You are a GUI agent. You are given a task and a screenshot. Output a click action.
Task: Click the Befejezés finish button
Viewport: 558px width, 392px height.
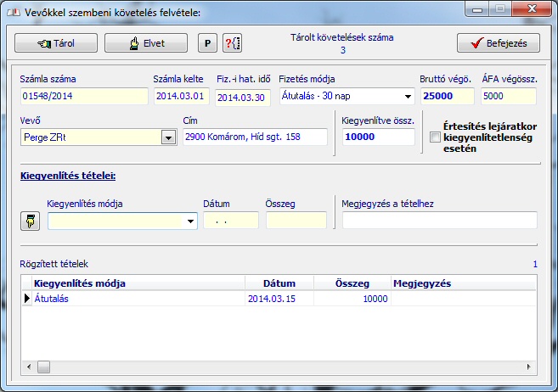coord(499,43)
